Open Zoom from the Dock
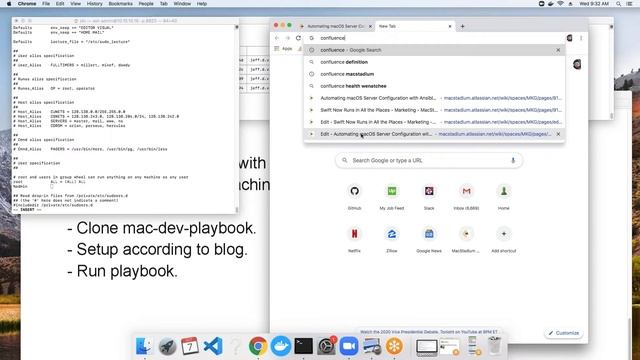 (x=349, y=346)
